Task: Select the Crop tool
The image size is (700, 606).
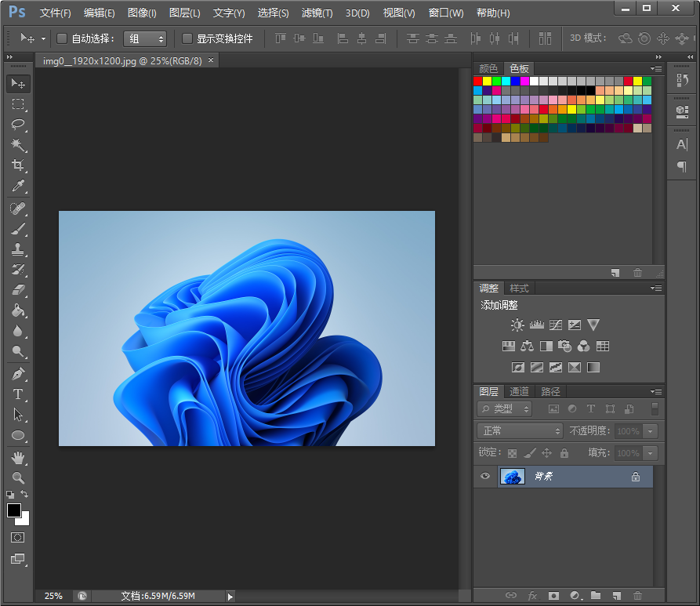Action: click(x=18, y=165)
